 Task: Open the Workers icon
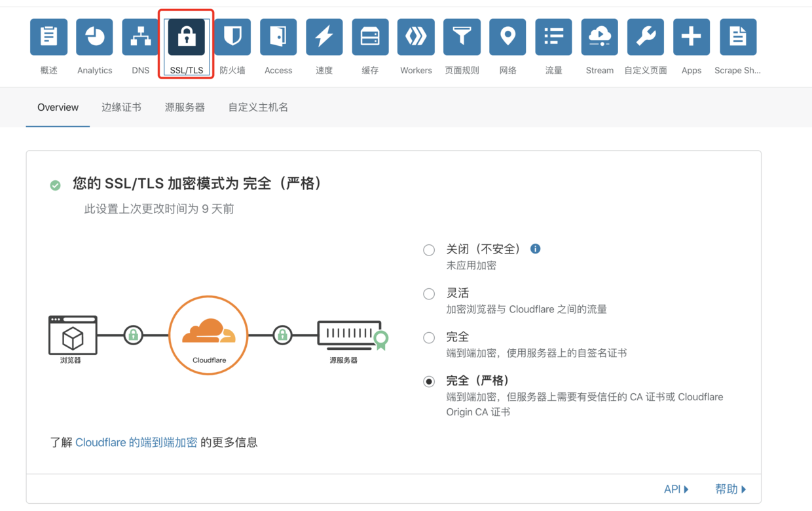click(416, 37)
